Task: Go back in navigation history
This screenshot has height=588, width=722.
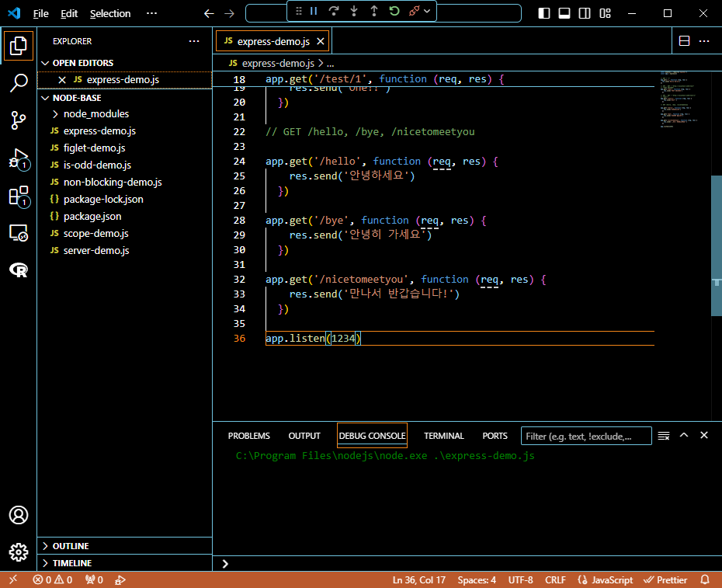Action: pyautogui.click(x=209, y=14)
